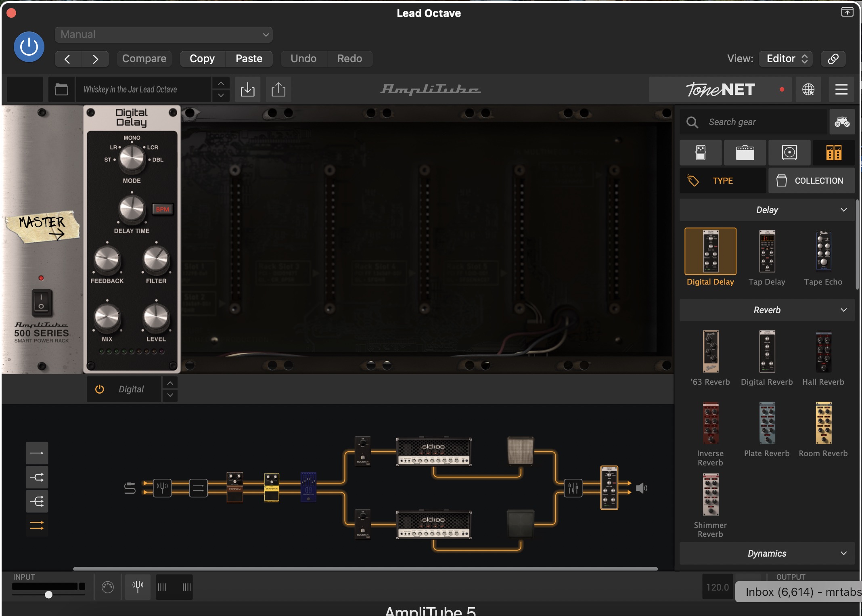Switch to the TYPE tab
Screen dimensions: 862x616
(x=722, y=181)
